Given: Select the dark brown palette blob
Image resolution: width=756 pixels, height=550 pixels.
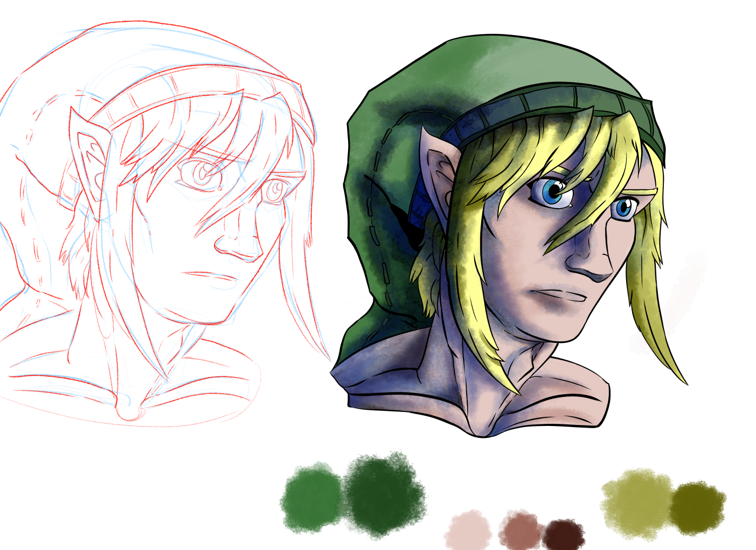Looking at the screenshot, I should pos(564,535).
